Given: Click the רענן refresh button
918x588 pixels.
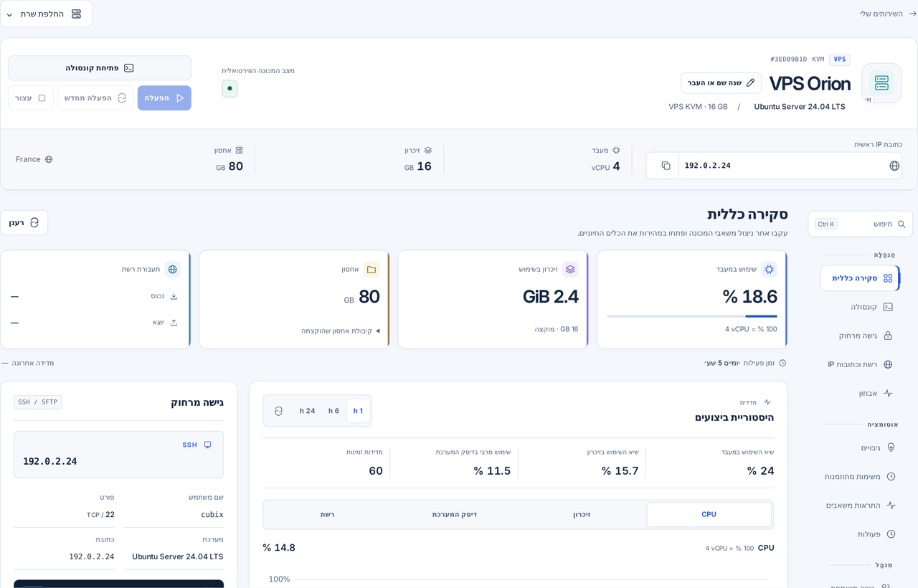Looking at the screenshot, I should click(x=24, y=222).
